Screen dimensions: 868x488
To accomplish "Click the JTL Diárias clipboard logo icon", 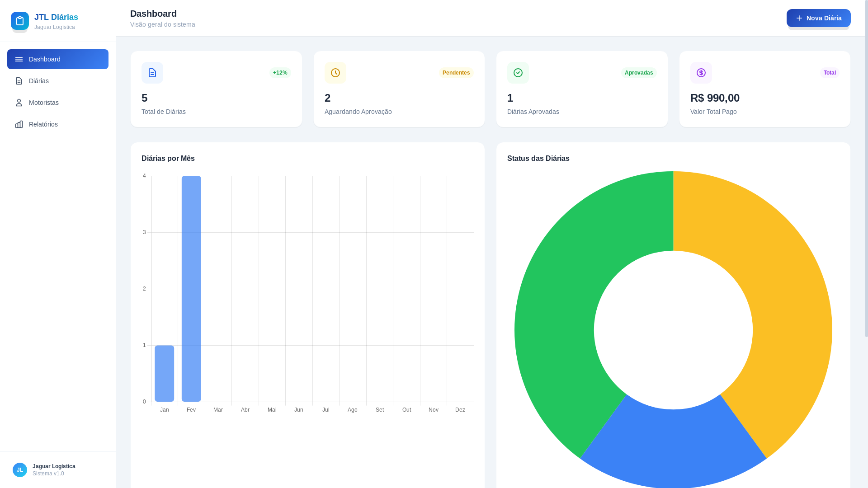I will click(20, 21).
